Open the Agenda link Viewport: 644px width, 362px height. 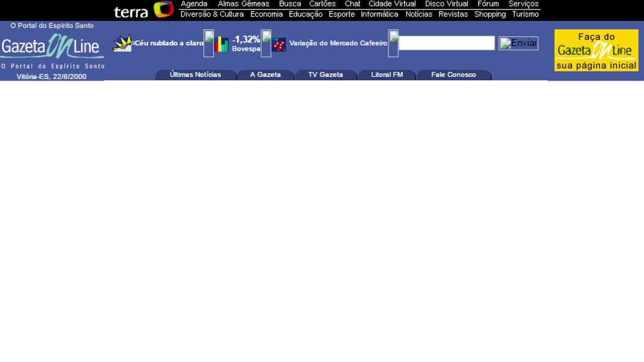(x=194, y=4)
